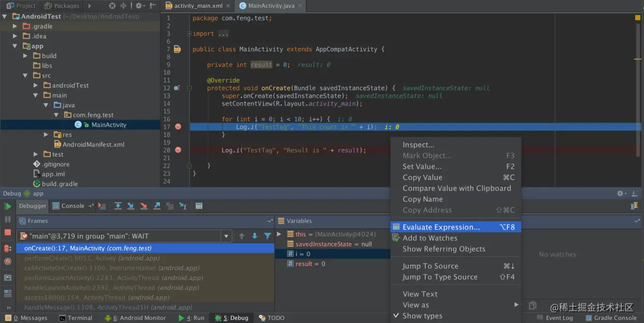
Task: Switch to the activity_main.xml editor tab
Action: coord(197,6)
